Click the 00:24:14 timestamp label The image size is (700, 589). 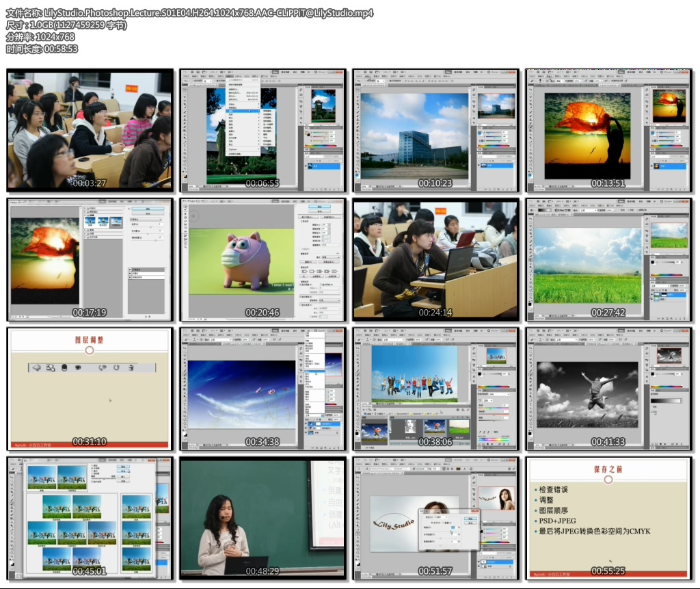435,313
